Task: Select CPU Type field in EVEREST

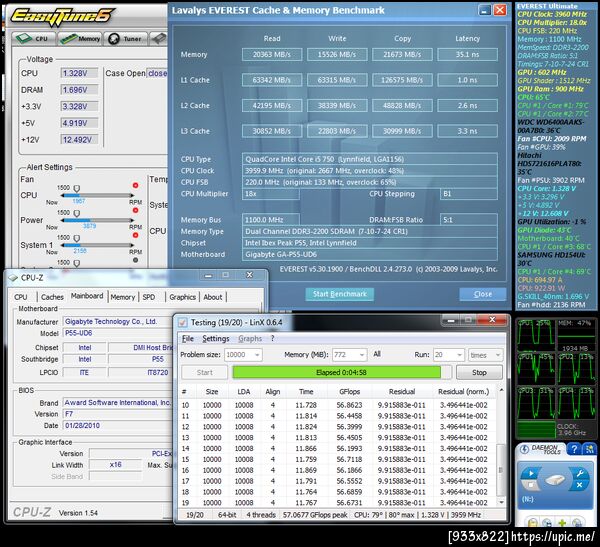Action: [370, 159]
